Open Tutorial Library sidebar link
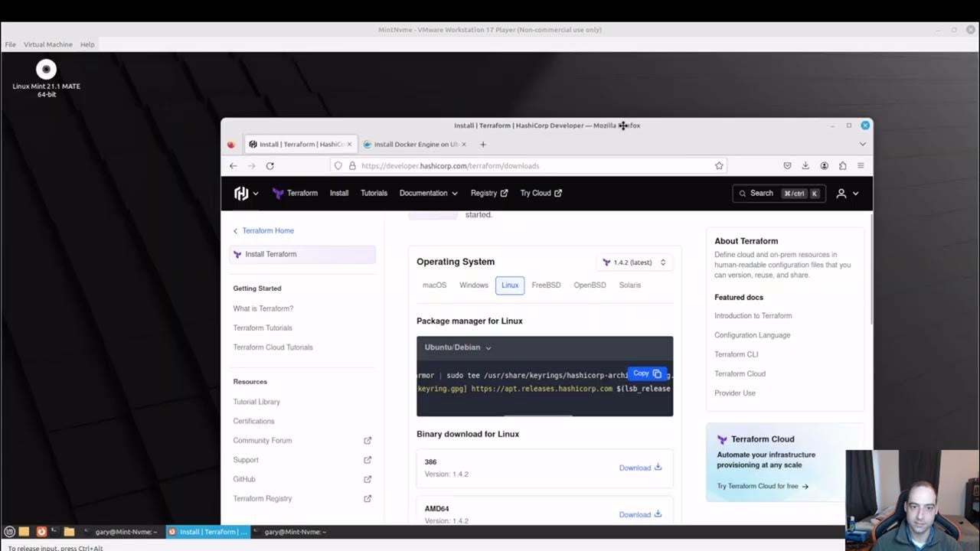 pyautogui.click(x=256, y=402)
